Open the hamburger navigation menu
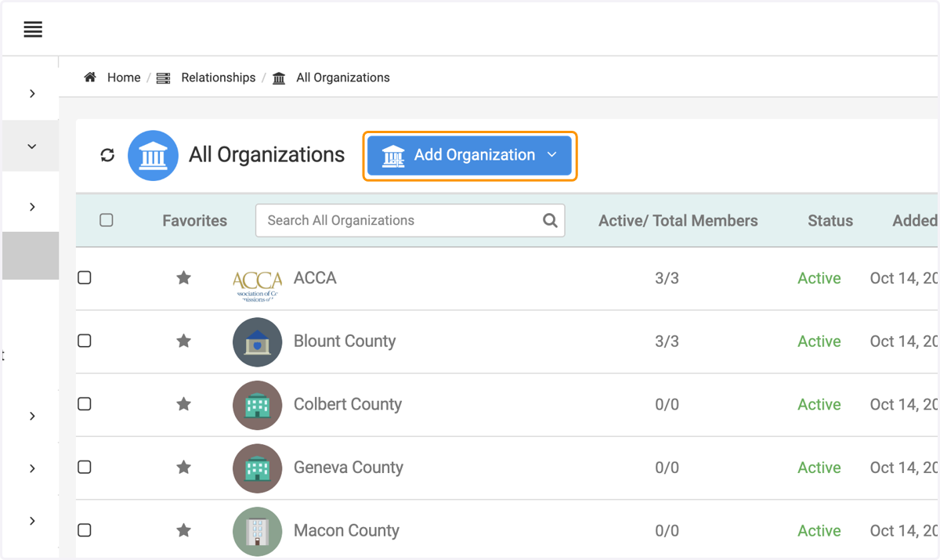 click(x=33, y=30)
